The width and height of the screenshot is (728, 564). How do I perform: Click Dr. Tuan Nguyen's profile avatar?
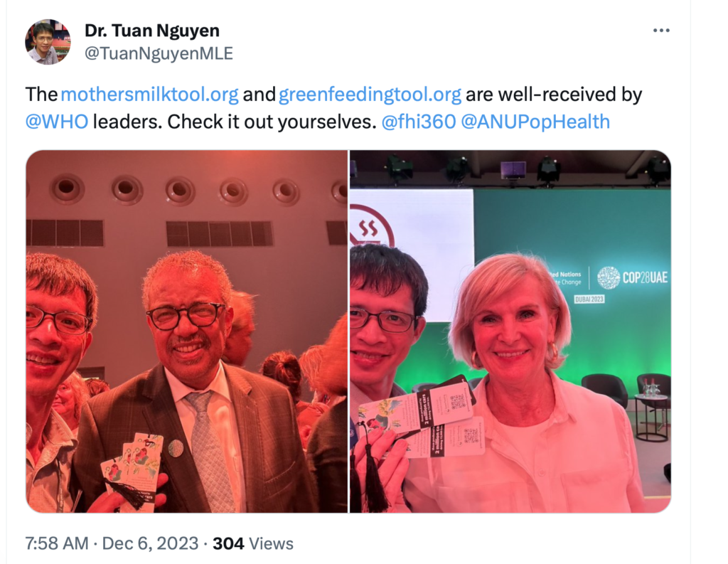pos(48,42)
